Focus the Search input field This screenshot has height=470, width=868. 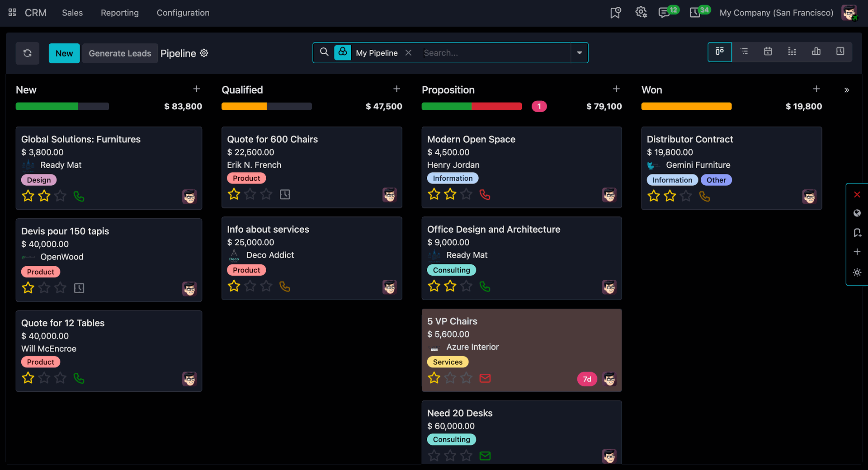click(x=495, y=53)
